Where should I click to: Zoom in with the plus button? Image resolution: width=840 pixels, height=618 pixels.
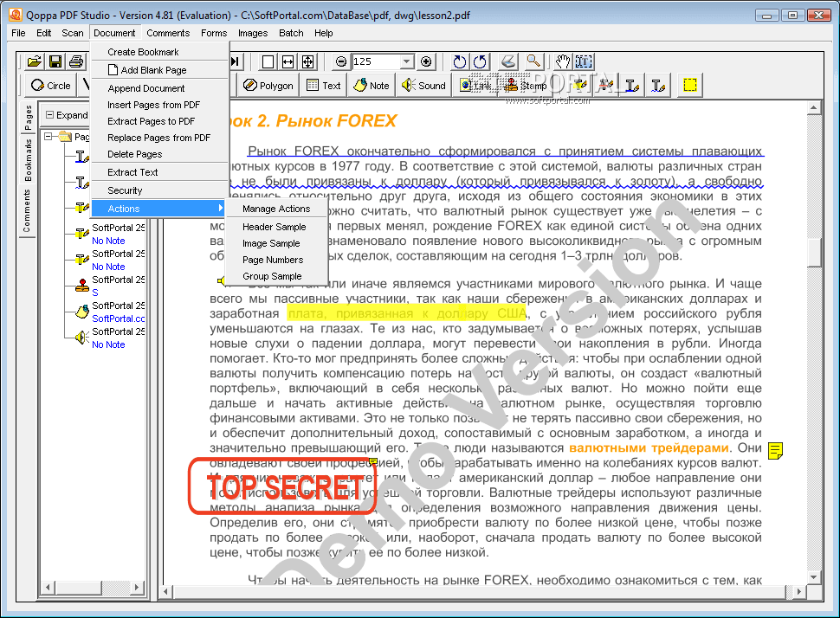click(426, 61)
